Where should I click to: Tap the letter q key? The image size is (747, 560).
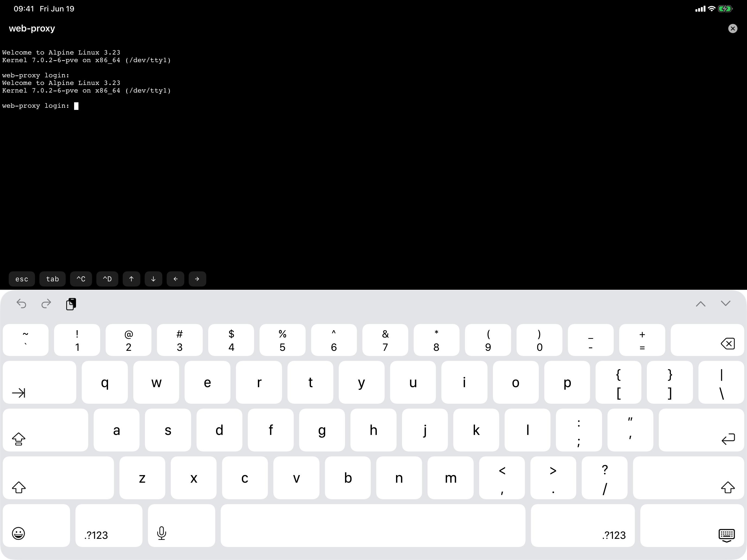click(105, 382)
